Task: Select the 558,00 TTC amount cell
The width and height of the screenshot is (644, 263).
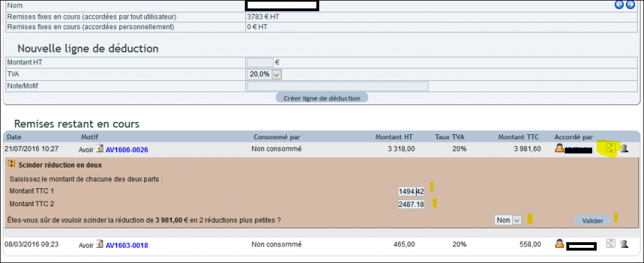Action: pos(530,244)
